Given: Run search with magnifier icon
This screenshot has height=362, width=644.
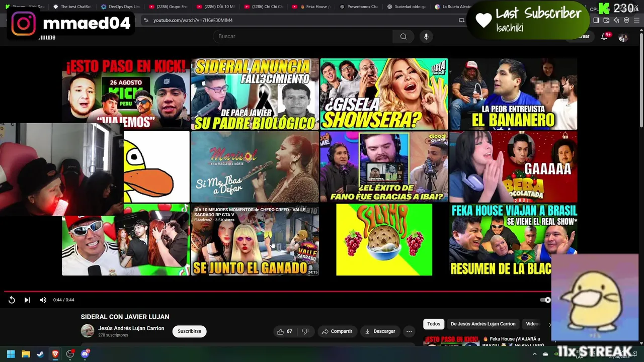Looking at the screenshot, I should (x=403, y=36).
